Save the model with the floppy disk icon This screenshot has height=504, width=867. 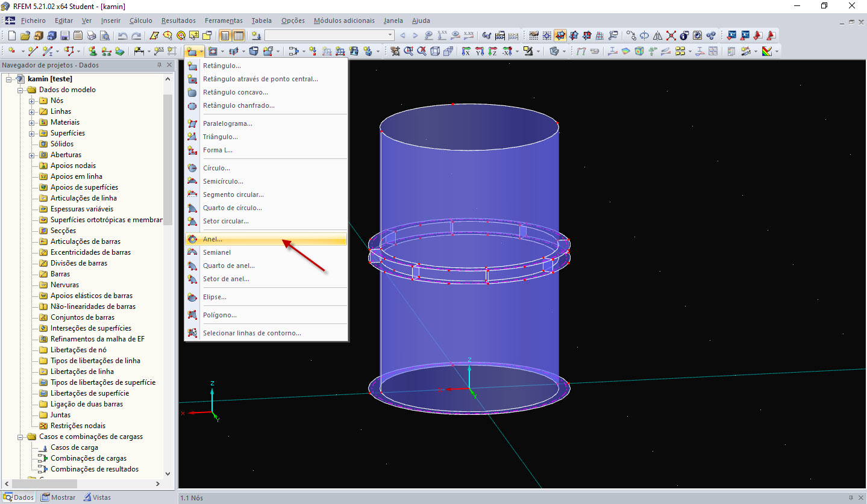[x=64, y=36]
